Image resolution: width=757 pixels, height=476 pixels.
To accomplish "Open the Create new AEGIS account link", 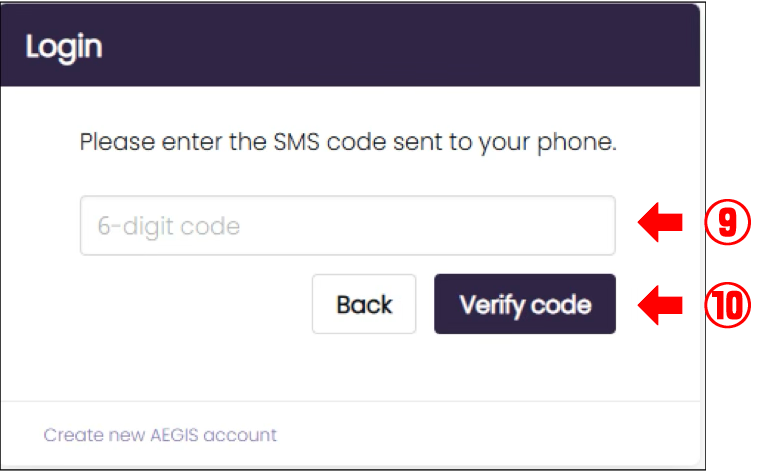I will pyautogui.click(x=160, y=435).
